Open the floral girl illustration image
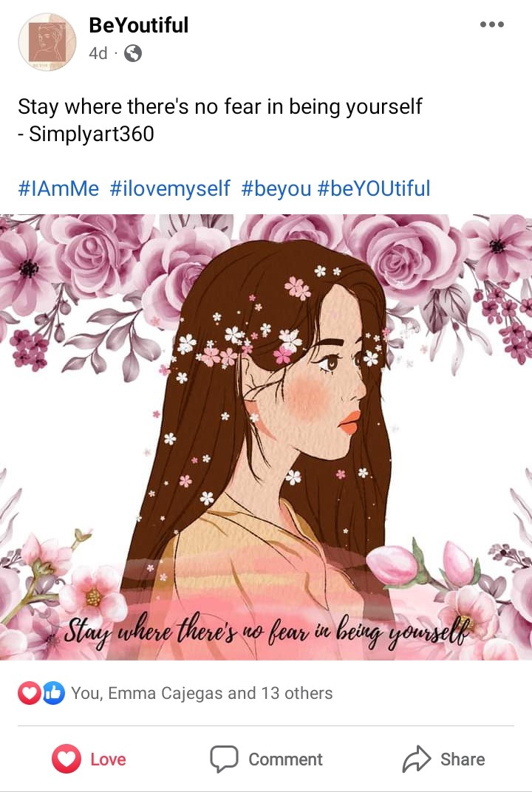532x792 pixels. pos(266,437)
